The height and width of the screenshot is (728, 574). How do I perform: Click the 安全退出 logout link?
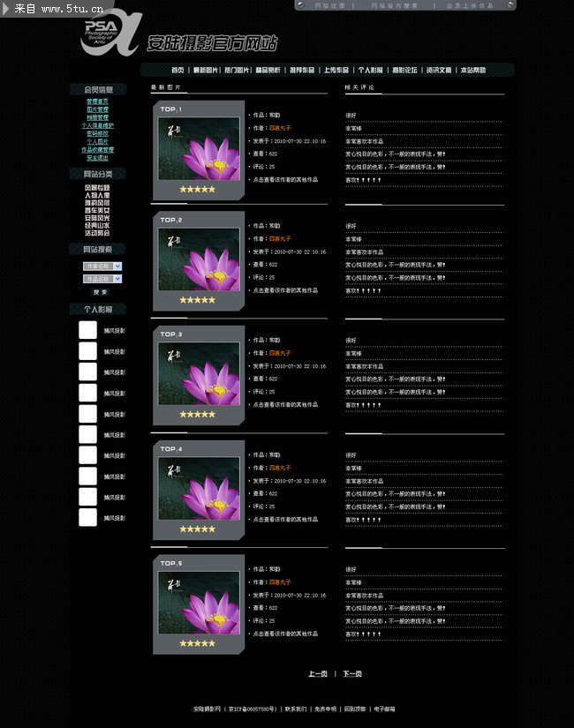(x=97, y=158)
